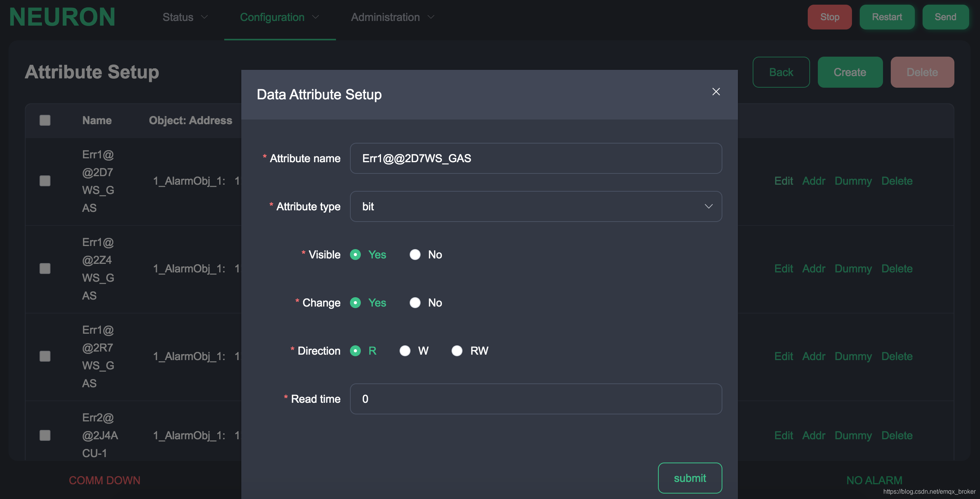Click Edit for Err1@@2D7WS_GAS row
The height and width of the screenshot is (499, 980).
click(x=784, y=181)
